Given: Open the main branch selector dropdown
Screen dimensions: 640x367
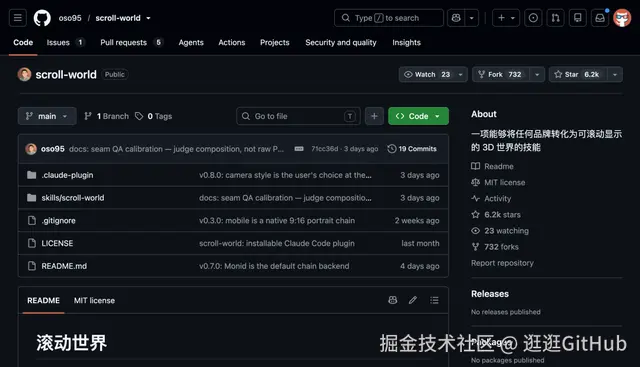Looking at the screenshot, I should tap(47, 116).
